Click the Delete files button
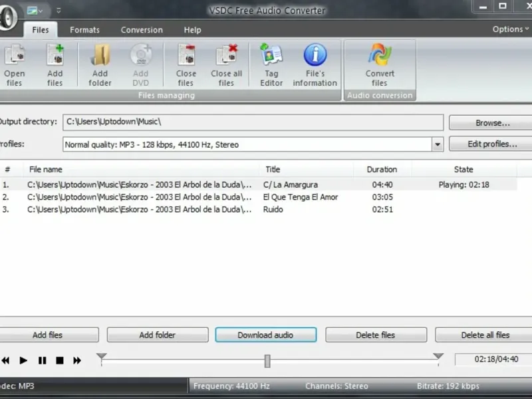Viewport: 532px width, 399px height. [376, 335]
